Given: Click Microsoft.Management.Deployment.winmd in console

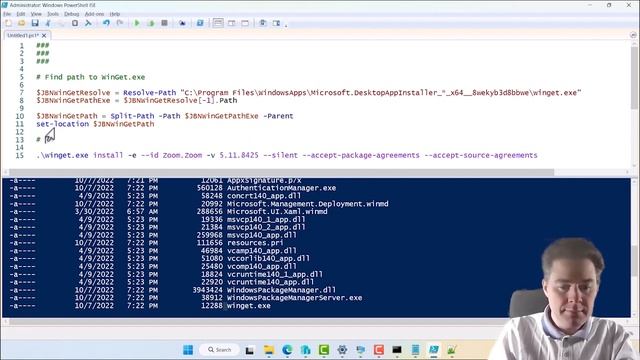Looking at the screenshot, I should [308, 204].
